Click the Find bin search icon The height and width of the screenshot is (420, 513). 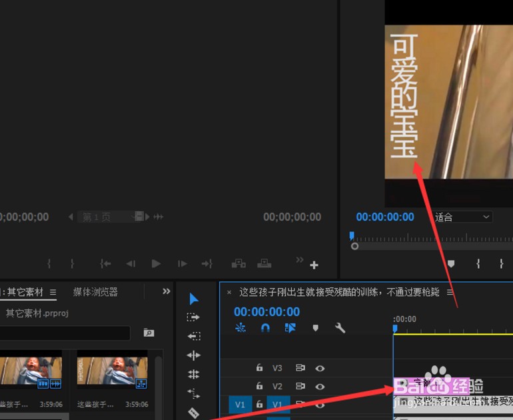pyautogui.click(x=149, y=333)
